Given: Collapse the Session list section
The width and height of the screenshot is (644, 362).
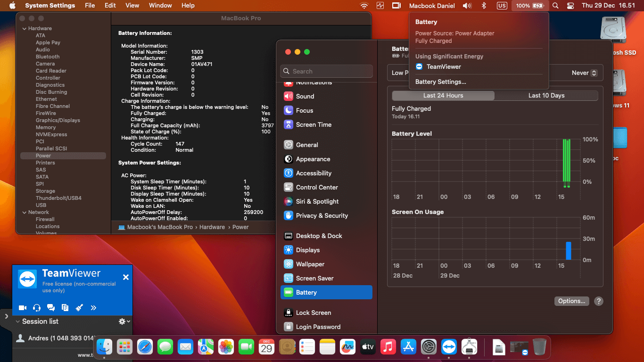Looking at the screenshot, I should pyautogui.click(x=18, y=321).
